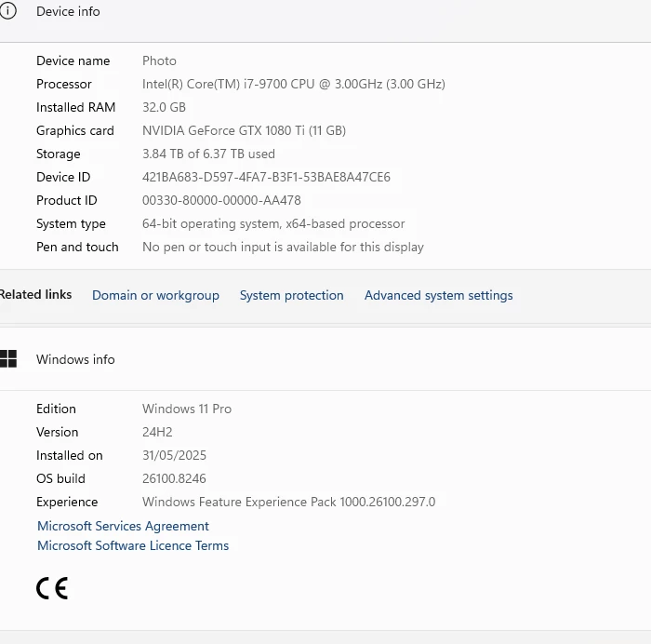
Task: Select the Product ID 00330-80000-00000-AA478
Action: (x=221, y=201)
